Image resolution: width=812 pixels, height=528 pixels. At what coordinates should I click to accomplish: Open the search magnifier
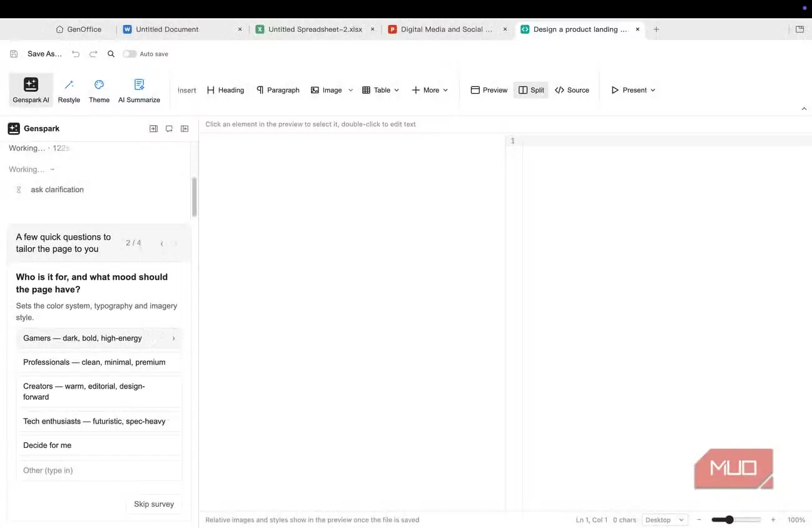point(111,54)
